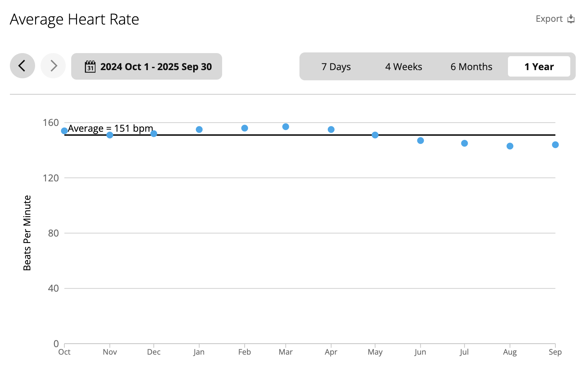Click the August lowest data point
The height and width of the screenshot is (373, 588).
[x=510, y=146]
